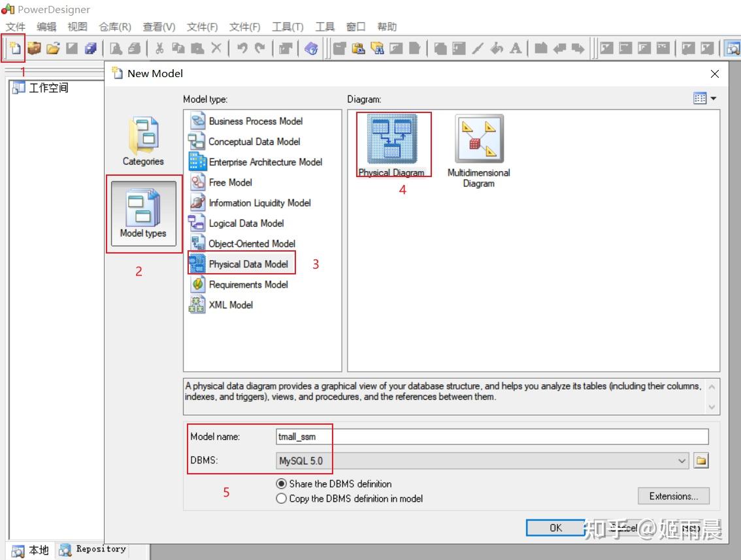741x560 pixels.
Task: Click down arrow of description scrollbar
Action: 712,407
